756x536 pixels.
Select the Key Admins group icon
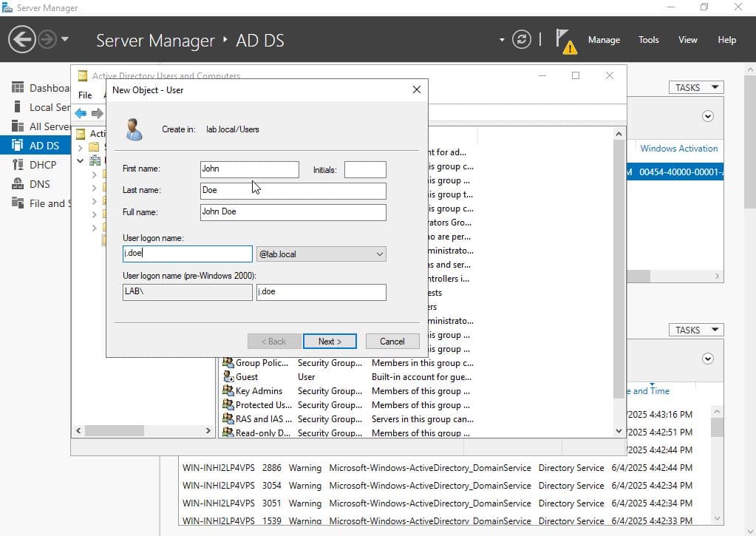(x=228, y=391)
